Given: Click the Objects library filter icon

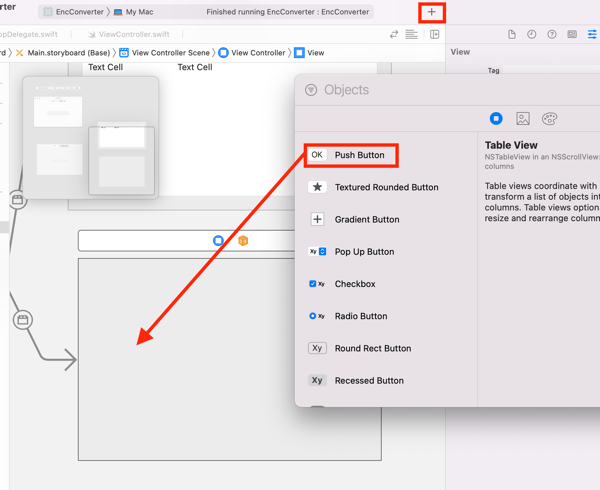Looking at the screenshot, I should (x=311, y=90).
